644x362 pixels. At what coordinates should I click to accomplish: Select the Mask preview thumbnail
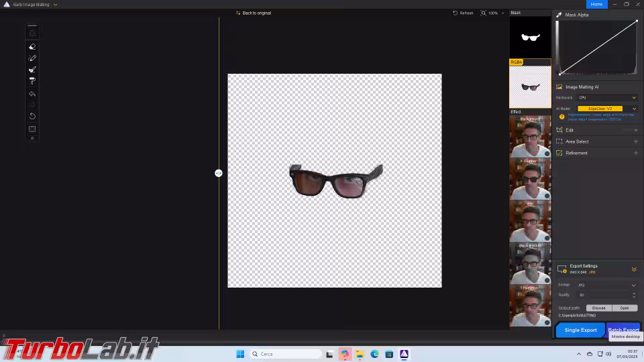530,38
